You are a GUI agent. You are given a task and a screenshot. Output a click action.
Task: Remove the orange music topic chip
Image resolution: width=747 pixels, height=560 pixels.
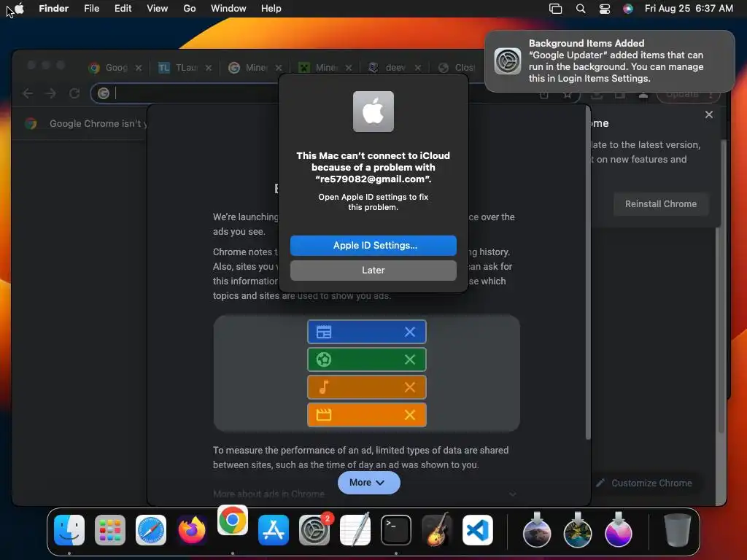tap(410, 387)
